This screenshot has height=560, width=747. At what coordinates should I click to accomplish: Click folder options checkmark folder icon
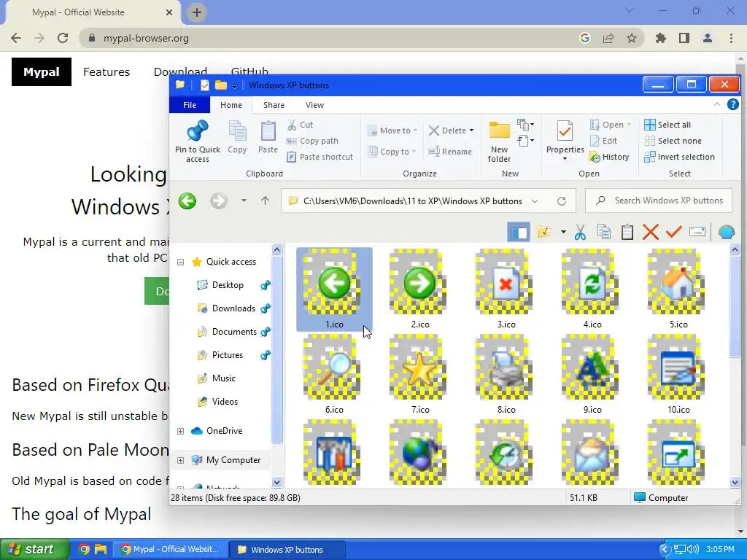pyautogui.click(x=544, y=232)
